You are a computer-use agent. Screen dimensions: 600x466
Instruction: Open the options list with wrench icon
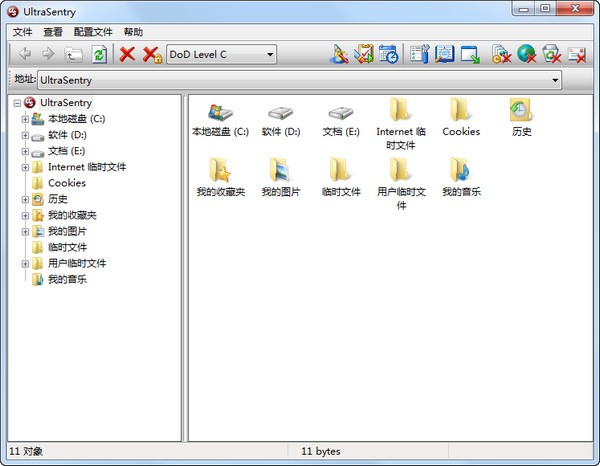pyautogui.click(x=419, y=54)
